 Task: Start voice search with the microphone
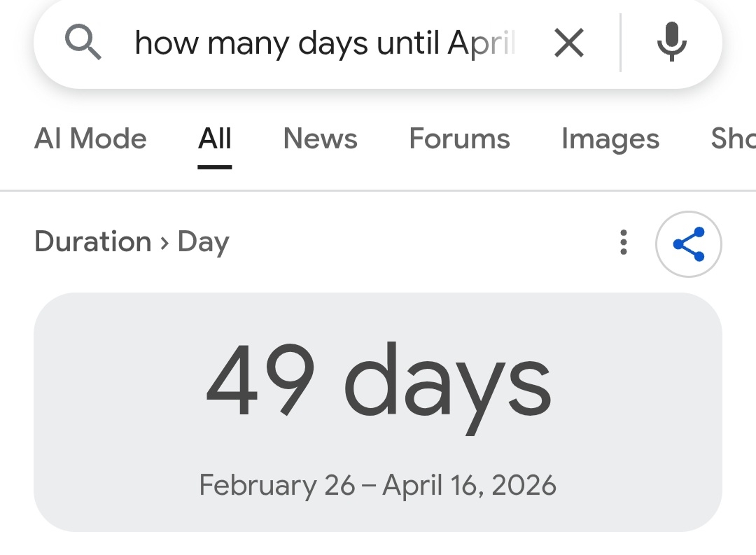click(671, 43)
